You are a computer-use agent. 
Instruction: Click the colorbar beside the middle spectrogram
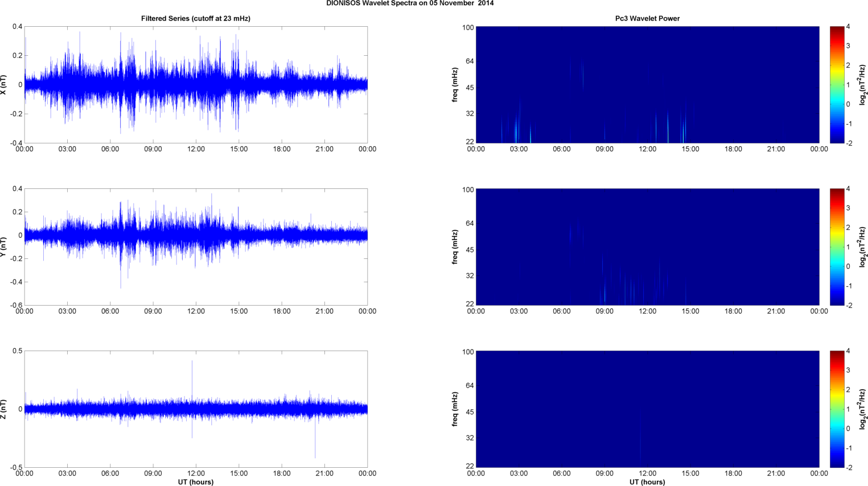tap(837, 247)
